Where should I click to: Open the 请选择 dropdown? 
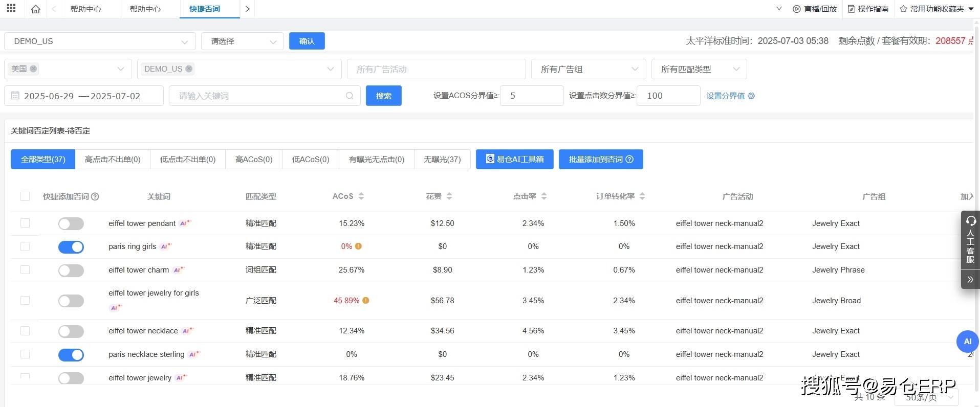243,41
